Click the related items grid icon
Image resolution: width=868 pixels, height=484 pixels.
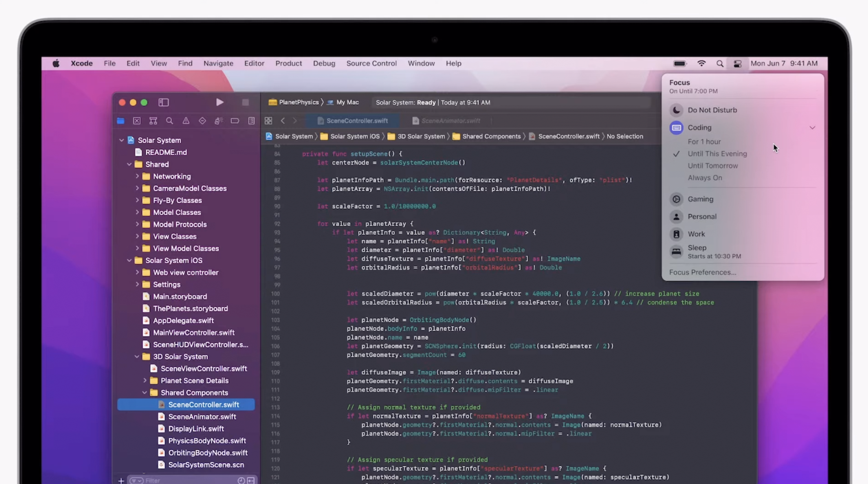268,121
